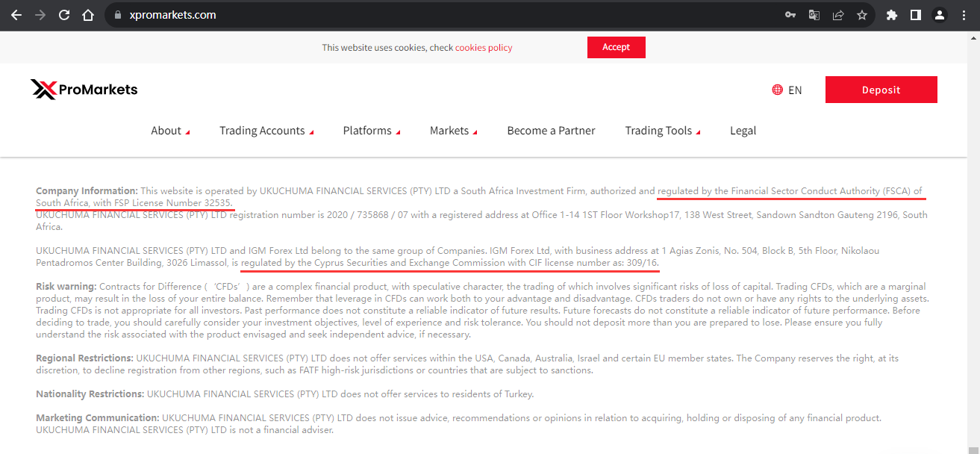Expand the Platforms menu

pyautogui.click(x=372, y=131)
